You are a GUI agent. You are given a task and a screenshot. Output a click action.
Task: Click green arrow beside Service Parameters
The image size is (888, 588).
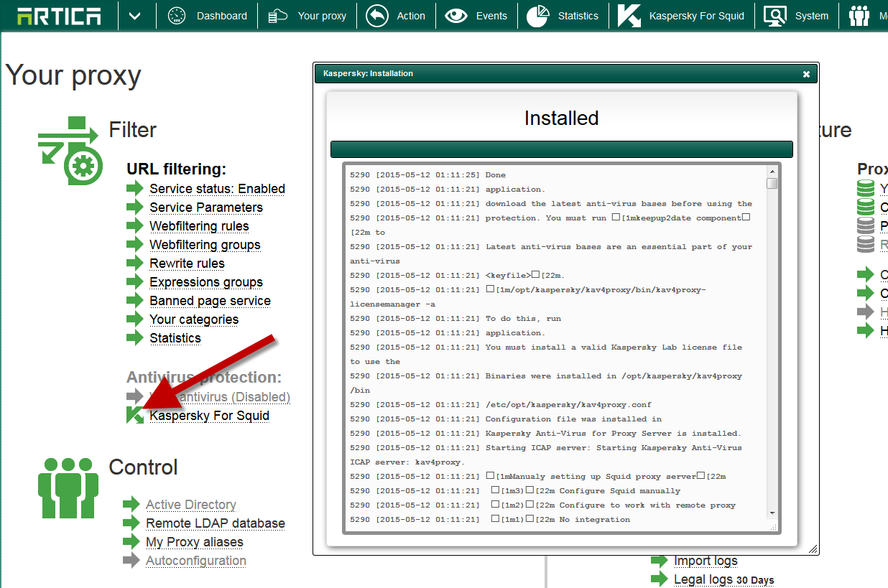click(x=135, y=207)
